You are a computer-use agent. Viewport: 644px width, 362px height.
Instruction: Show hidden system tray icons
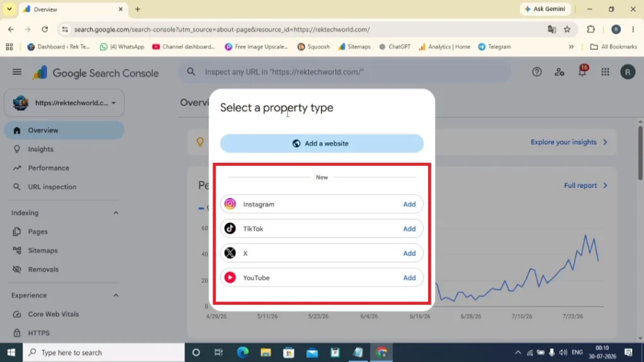(518, 353)
